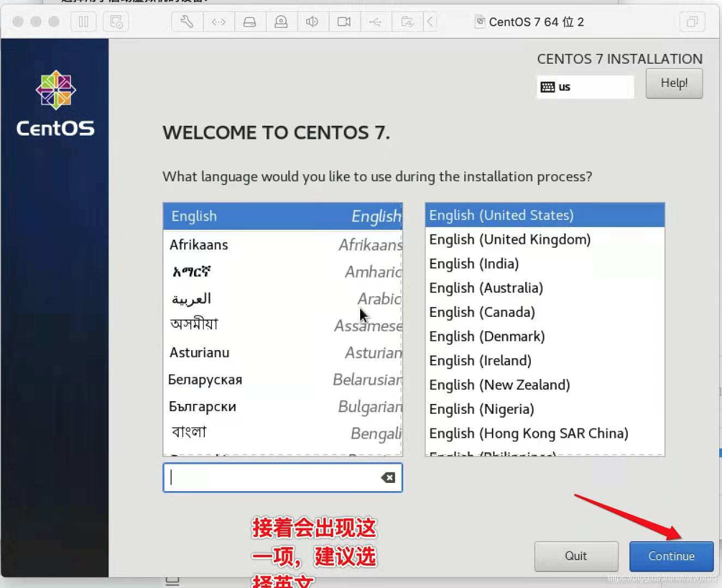The image size is (722, 588).
Task: Open virtual machine settings wrench icon
Action: pos(187,22)
